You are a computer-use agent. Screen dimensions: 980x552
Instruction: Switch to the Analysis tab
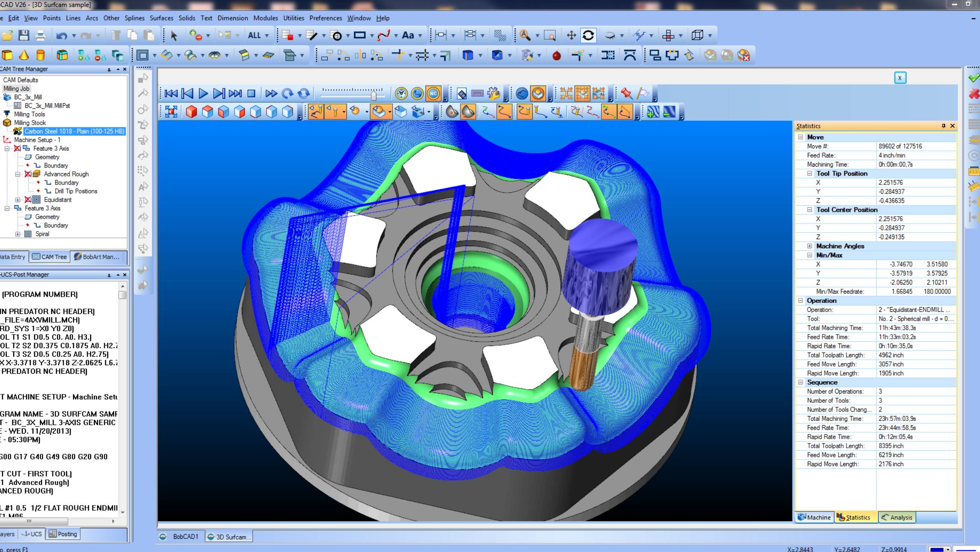(897, 517)
